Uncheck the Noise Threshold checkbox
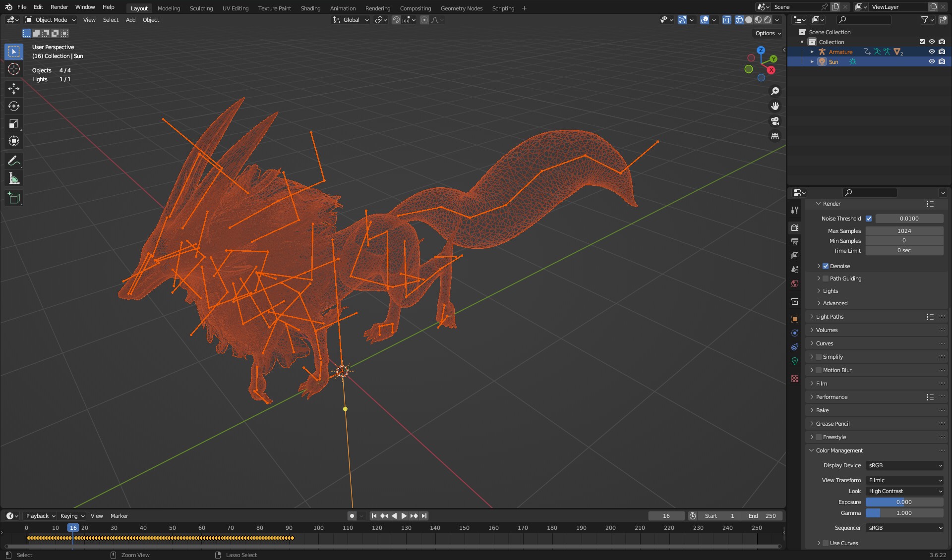Screen dimensions: 952x560 (869, 219)
